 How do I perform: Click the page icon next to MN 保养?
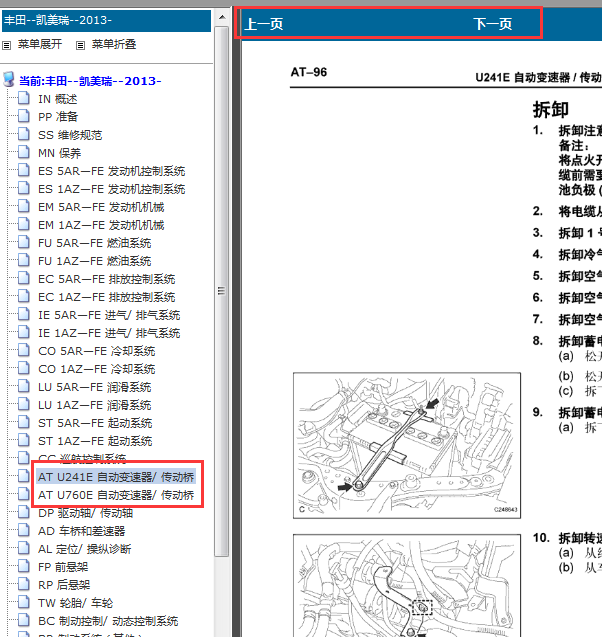tap(24, 152)
